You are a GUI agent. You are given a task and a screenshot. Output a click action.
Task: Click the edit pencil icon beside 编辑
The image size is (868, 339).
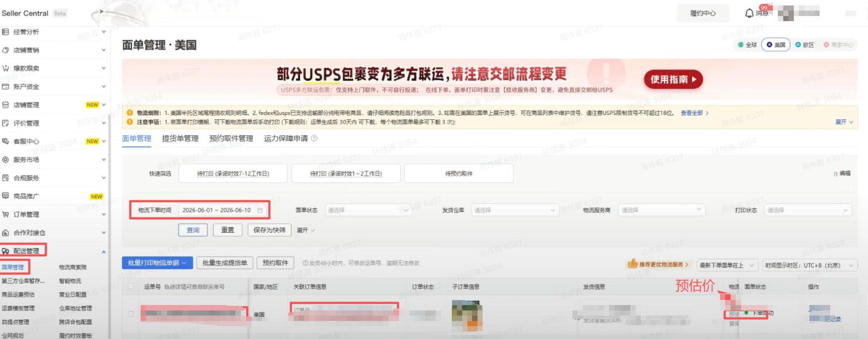pos(836,174)
